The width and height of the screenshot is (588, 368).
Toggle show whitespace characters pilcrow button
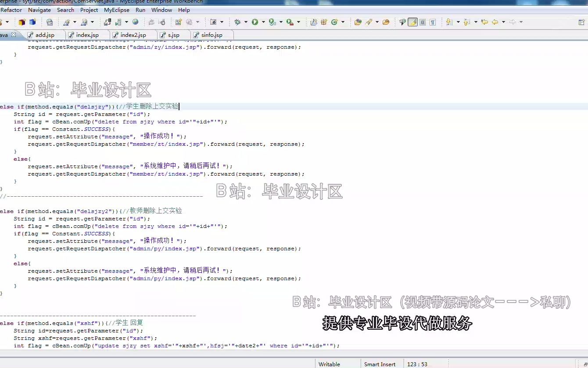433,22
